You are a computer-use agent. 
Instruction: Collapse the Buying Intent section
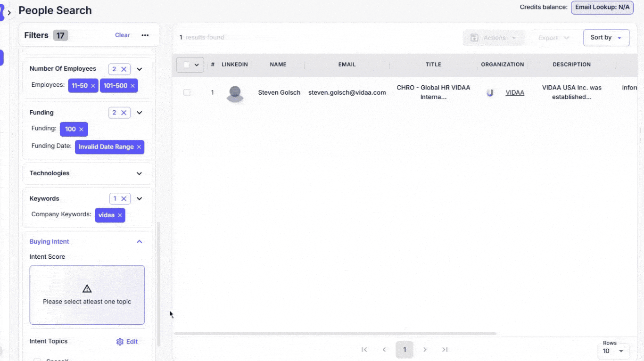coord(139,242)
